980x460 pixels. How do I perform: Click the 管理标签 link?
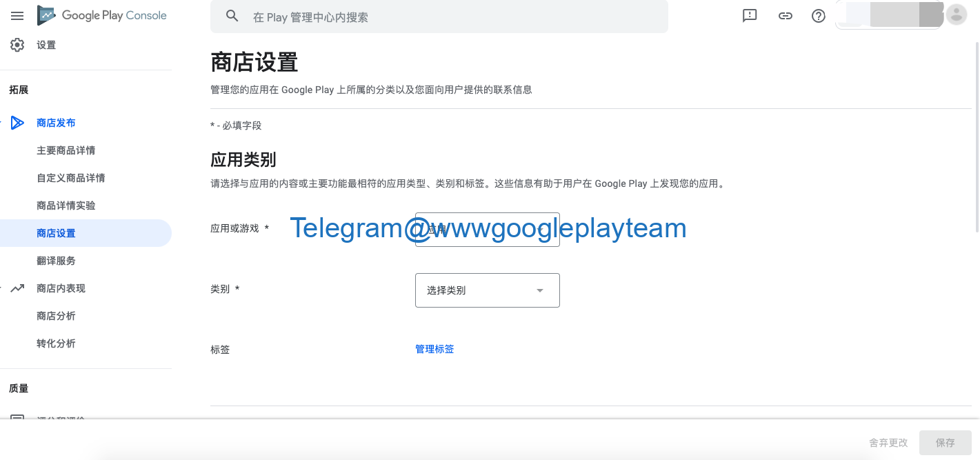pyautogui.click(x=434, y=349)
